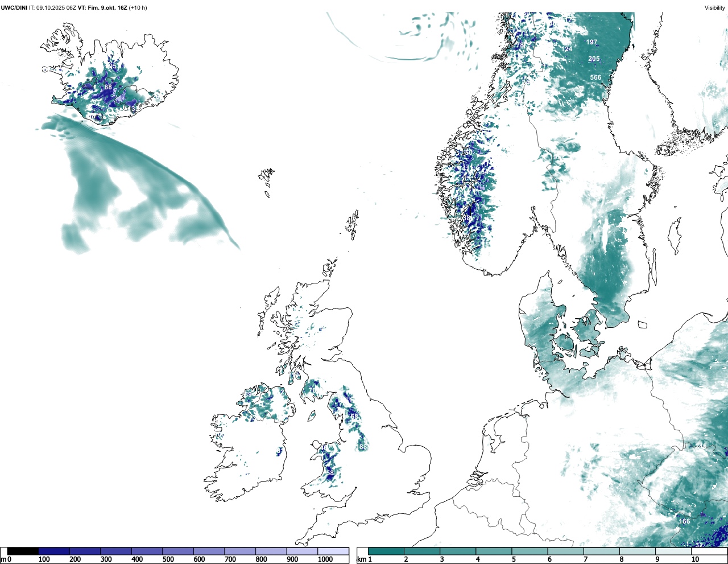Viewport: 728px width, 564px height.
Task: Pick the 400–500 m legend color block
Action: coord(147,551)
